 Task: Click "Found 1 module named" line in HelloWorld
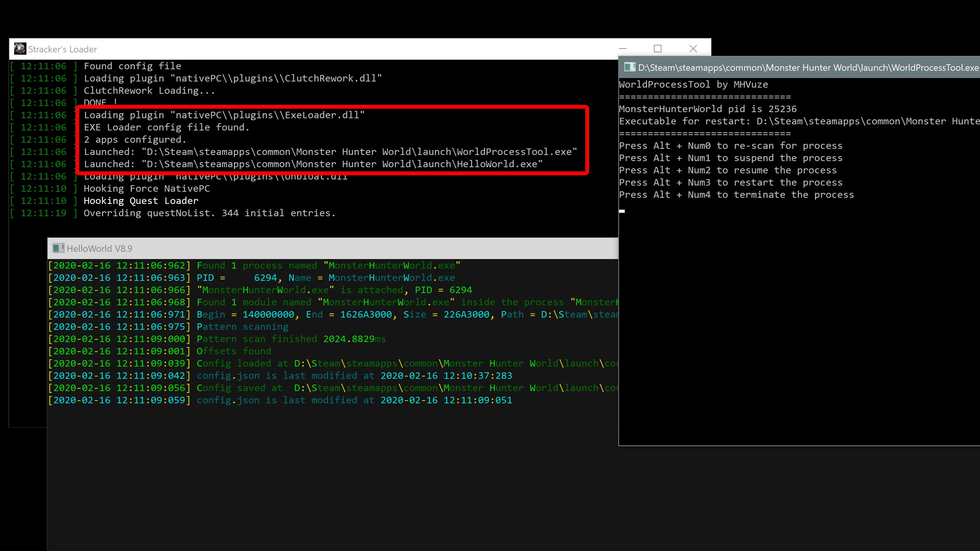[407, 302]
